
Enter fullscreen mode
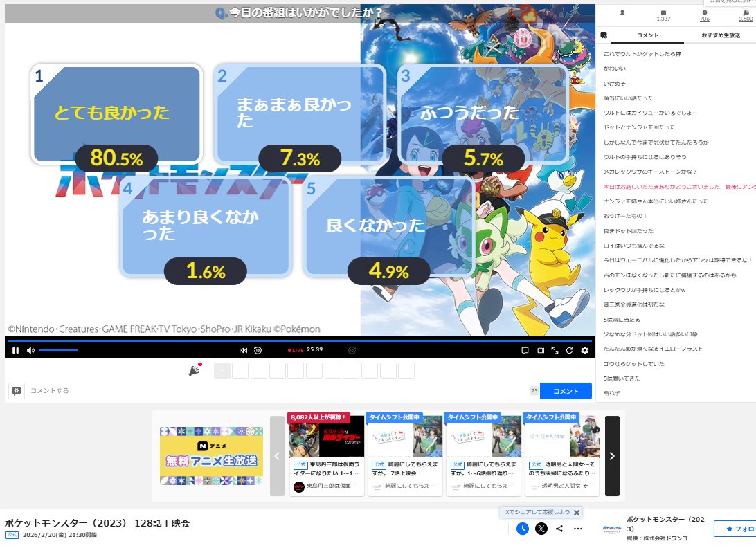pos(555,350)
